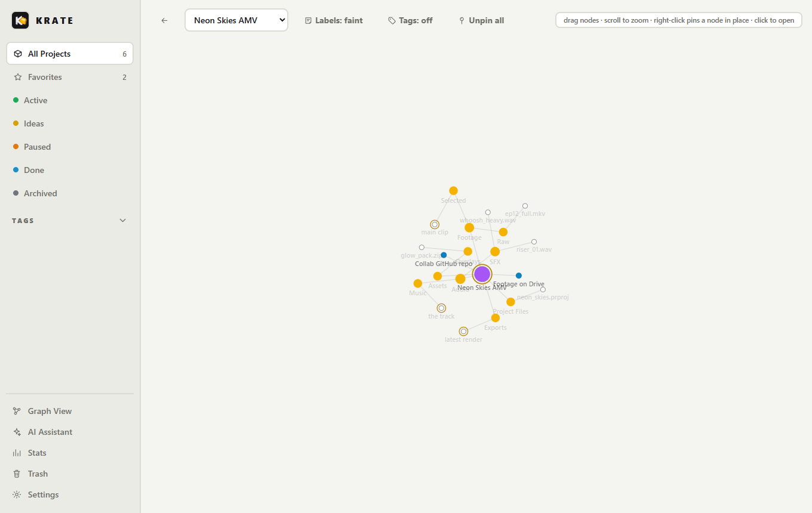
Task: Open the Collab GitHub repo link node
Action: click(x=444, y=255)
